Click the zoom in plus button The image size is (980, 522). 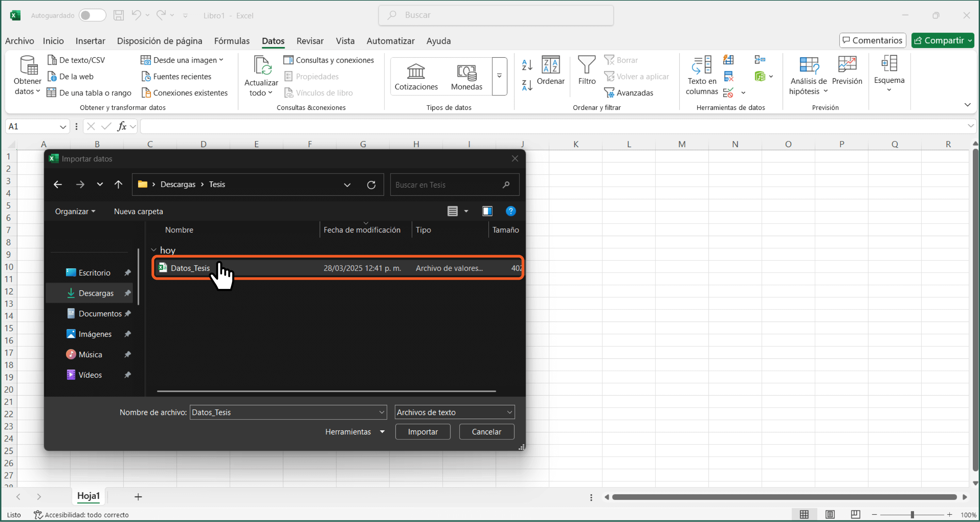point(950,515)
